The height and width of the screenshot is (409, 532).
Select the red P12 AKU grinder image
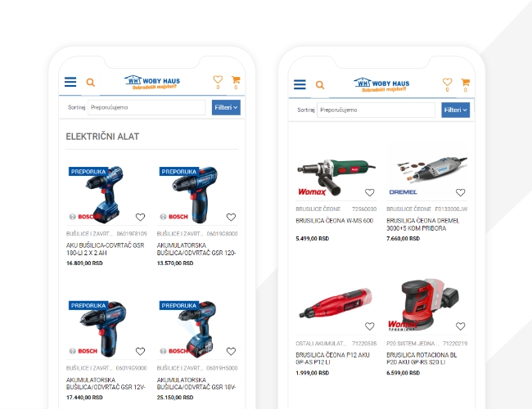pos(336,303)
